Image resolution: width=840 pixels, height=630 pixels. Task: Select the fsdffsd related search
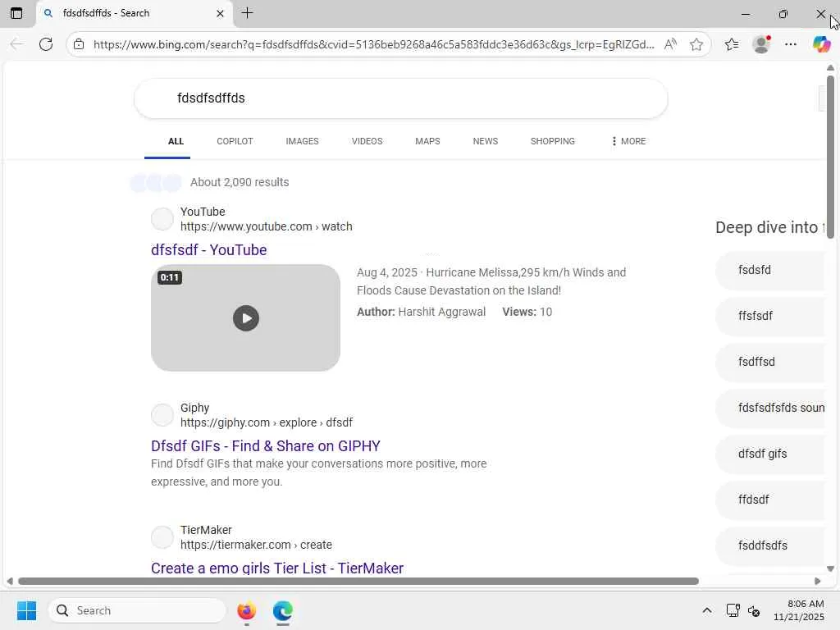tap(769, 362)
